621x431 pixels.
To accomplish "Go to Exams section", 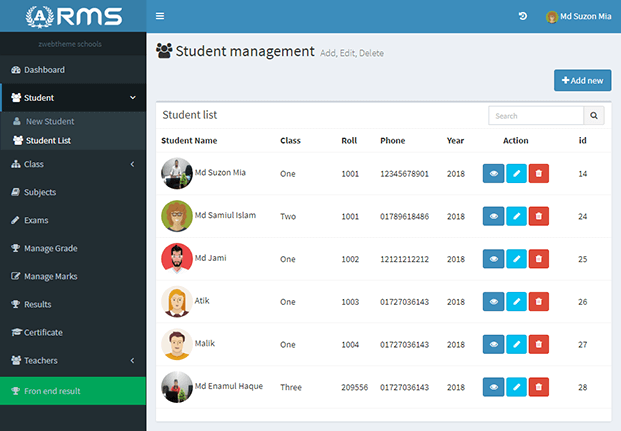I will pyautogui.click(x=73, y=220).
